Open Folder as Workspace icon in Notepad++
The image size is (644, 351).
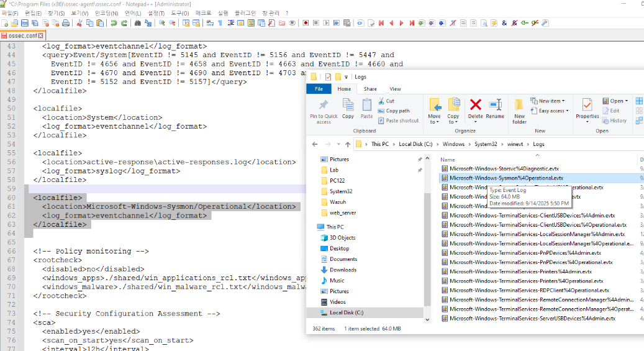282,23
